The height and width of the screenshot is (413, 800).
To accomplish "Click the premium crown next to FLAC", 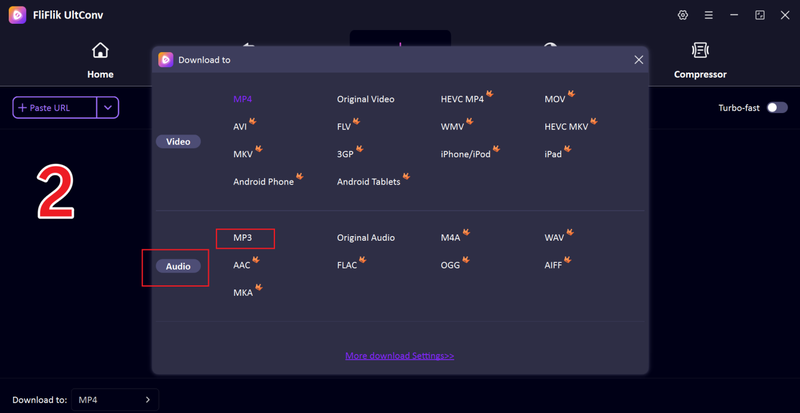I will (x=363, y=260).
